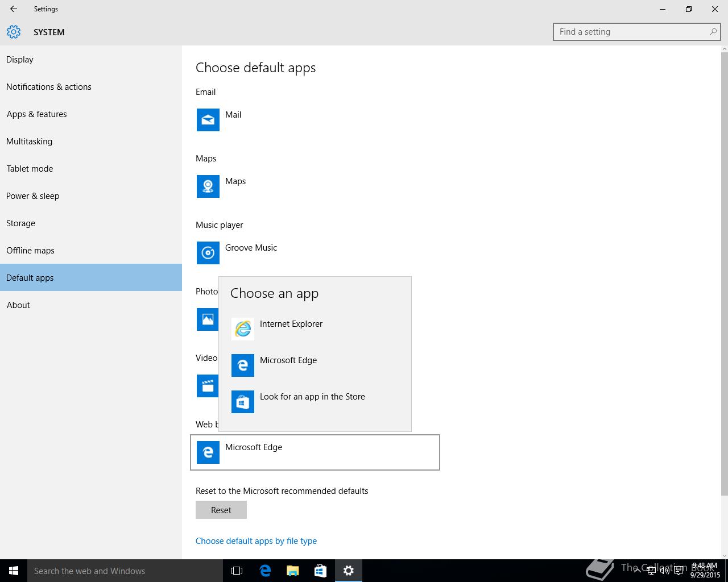Click the taskbar clock showing 9/29/2015

[705, 571]
